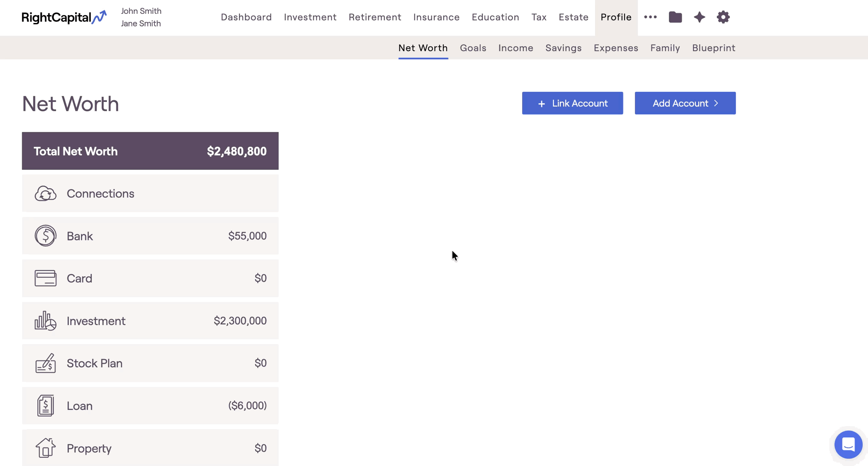Image resolution: width=868 pixels, height=466 pixels.
Task: Click the Stock Plan check icon
Action: tap(46, 363)
